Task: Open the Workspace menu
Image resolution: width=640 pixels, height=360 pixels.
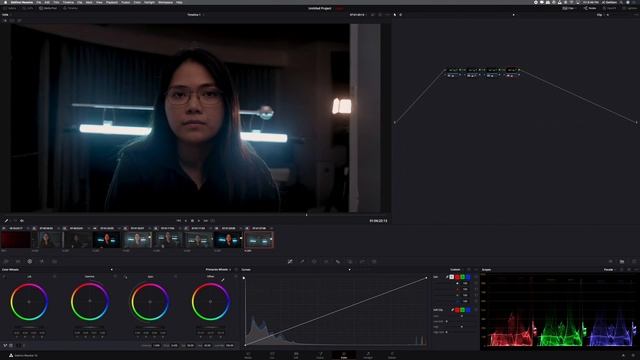Action: tap(165, 2)
